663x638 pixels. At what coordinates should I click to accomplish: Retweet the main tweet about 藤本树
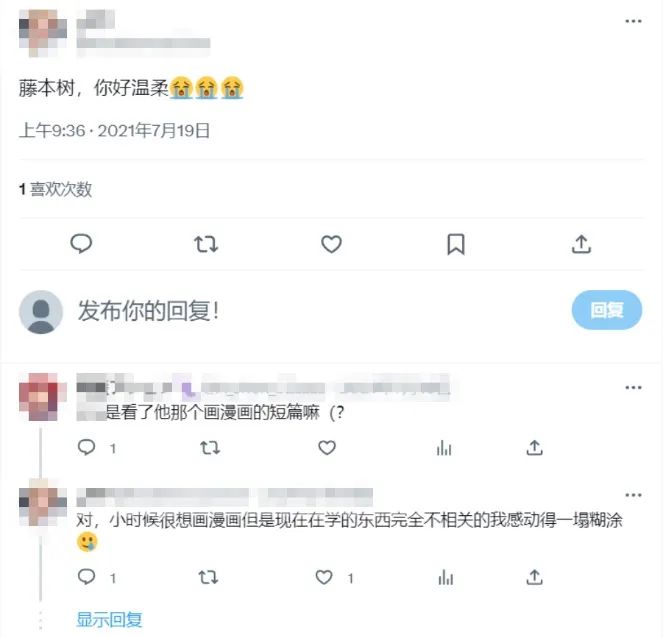(206, 244)
